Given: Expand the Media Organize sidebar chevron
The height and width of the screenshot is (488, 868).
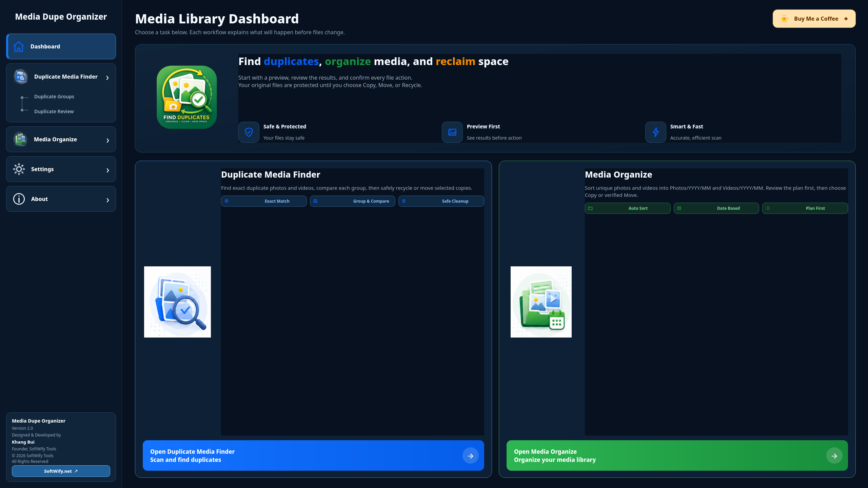Looking at the screenshot, I should pyautogui.click(x=107, y=140).
